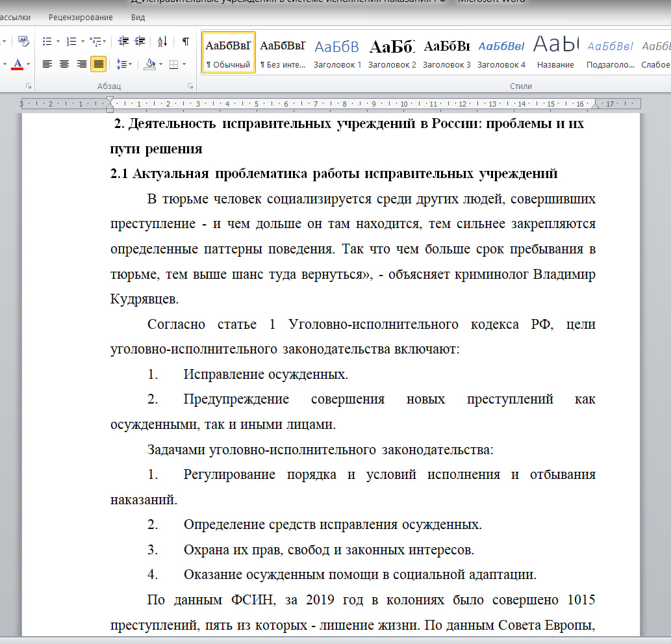
Task: Sort the selected text alphabetically
Action: point(162,42)
